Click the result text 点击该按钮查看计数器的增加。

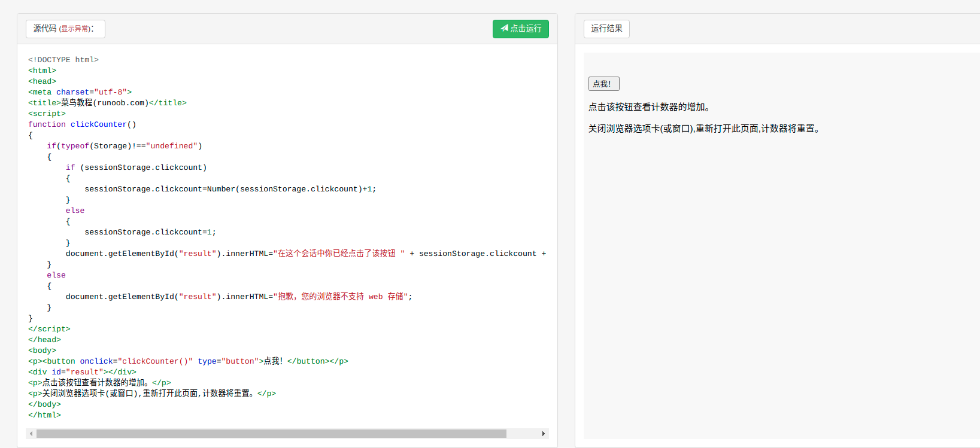pos(650,107)
